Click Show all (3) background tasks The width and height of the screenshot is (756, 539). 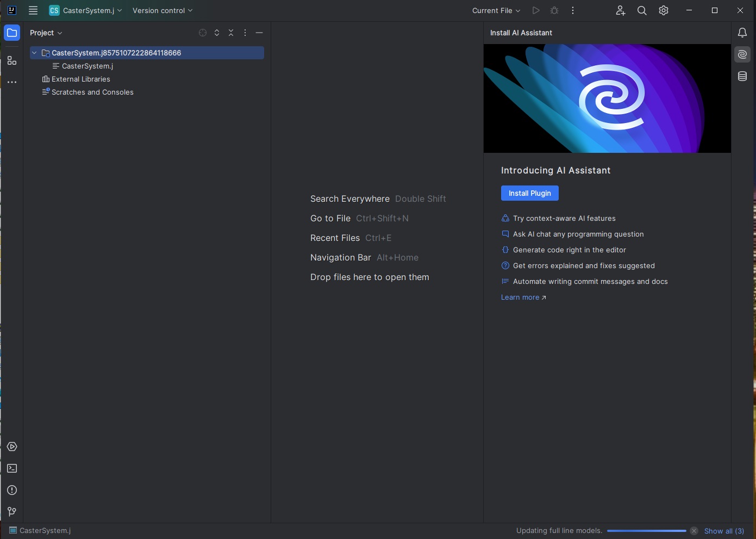coord(724,531)
